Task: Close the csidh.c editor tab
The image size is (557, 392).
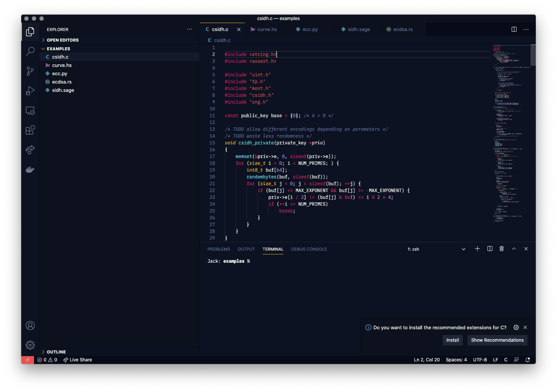Action: (239, 29)
